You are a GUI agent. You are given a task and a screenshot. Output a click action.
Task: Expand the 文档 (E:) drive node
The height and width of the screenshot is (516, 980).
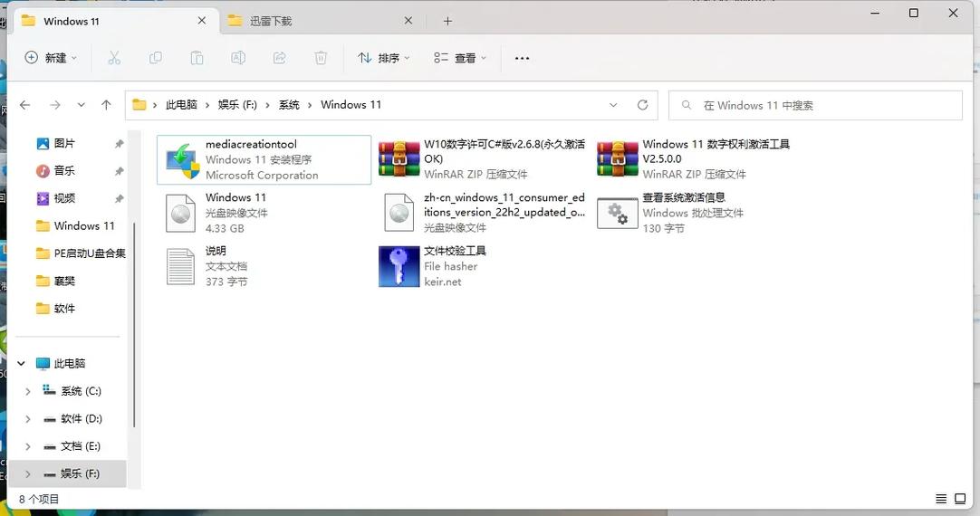27,446
